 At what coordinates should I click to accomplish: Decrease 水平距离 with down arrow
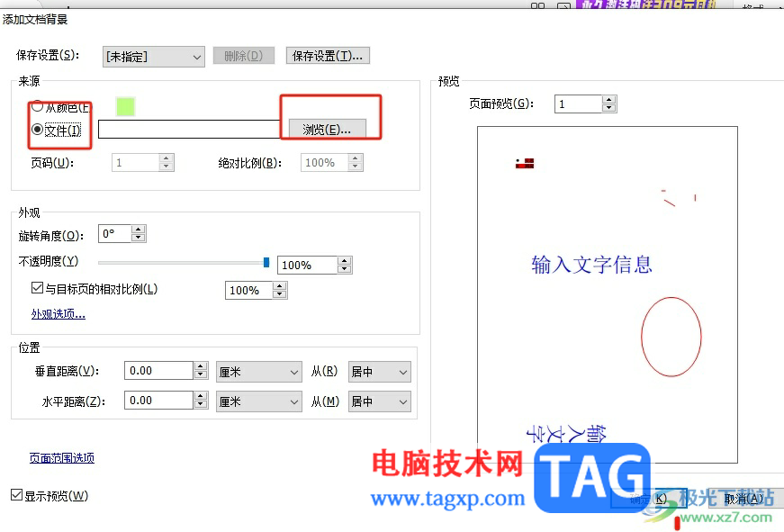[201, 404]
